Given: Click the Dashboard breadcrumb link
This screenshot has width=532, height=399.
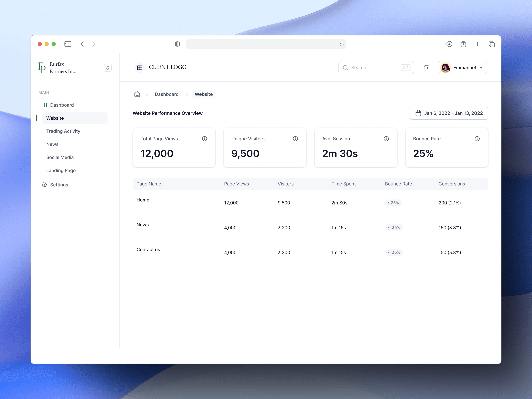Looking at the screenshot, I should pyautogui.click(x=167, y=94).
